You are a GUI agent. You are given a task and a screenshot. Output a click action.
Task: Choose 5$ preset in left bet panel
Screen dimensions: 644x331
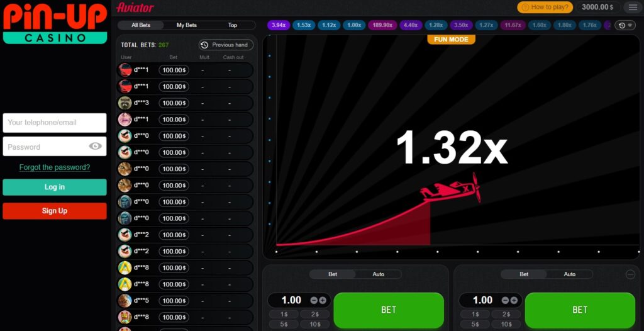coord(284,325)
